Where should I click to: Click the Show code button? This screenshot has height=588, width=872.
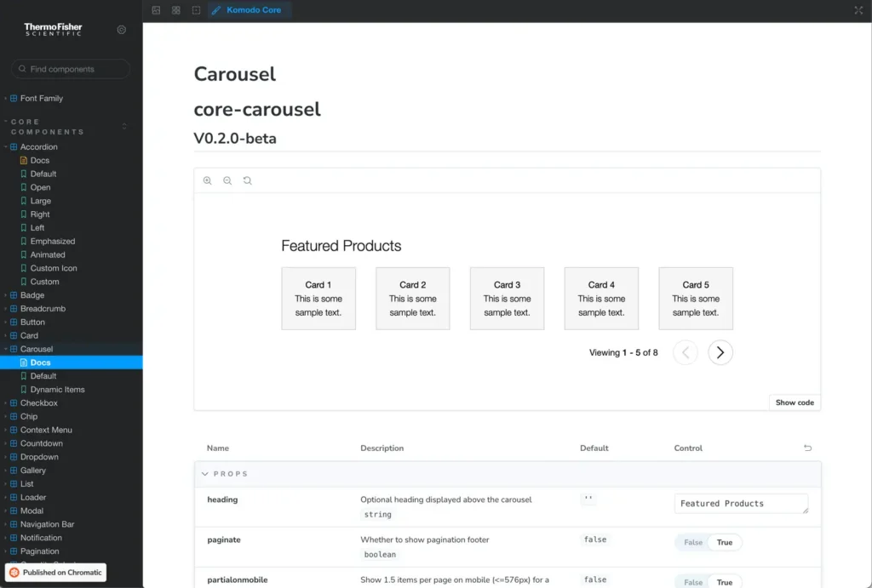pyautogui.click(x=794, y=402)
